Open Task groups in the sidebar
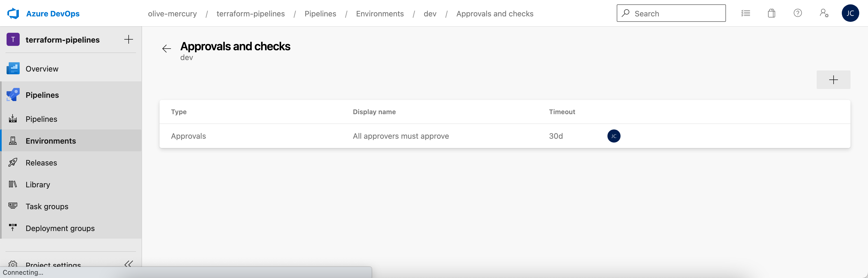The image size is (868, 278). [x=71, y=206]
